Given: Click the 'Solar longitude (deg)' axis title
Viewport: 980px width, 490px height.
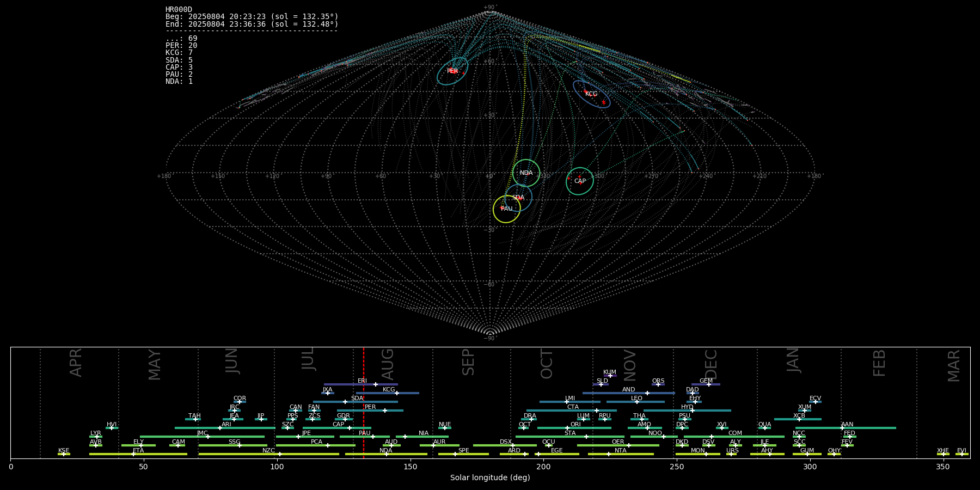Looking at the screenshot, I should 490,477.
